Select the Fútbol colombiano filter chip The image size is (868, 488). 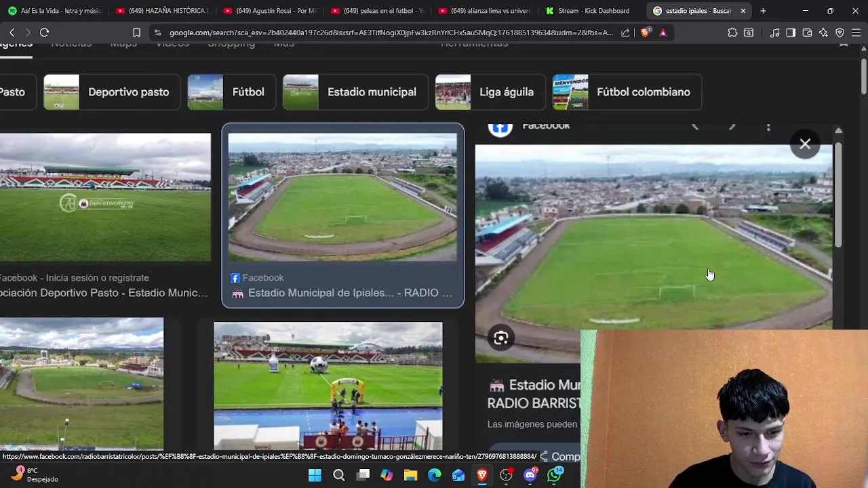[x=627, y=92]
